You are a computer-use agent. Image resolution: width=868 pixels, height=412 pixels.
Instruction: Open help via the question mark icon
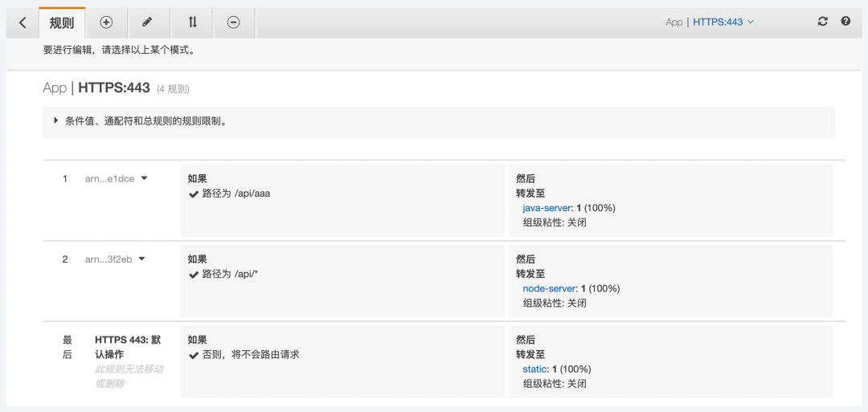click(x=845, y=22)
